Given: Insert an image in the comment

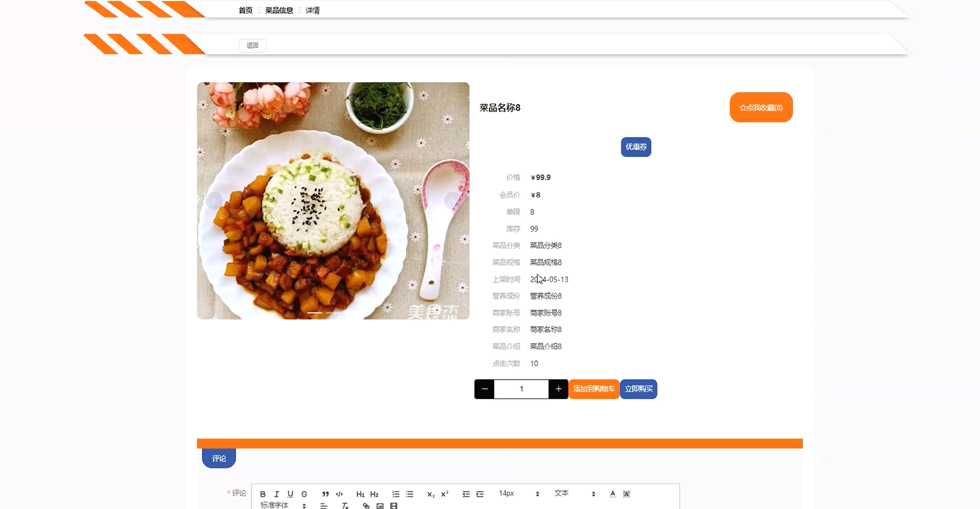Looking at the screenshot, I should pyautogui.click(x=380, y=506).
